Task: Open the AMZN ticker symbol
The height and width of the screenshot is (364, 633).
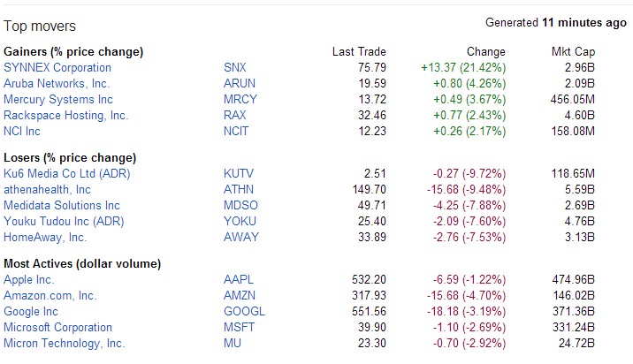Action: tap(240, 295)
